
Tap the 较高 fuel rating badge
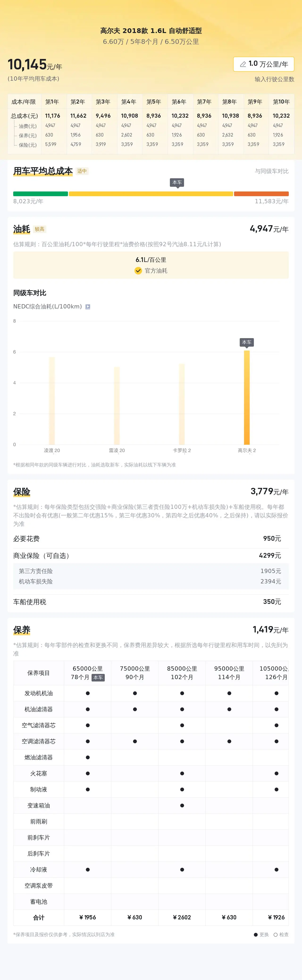pos(40,229)
